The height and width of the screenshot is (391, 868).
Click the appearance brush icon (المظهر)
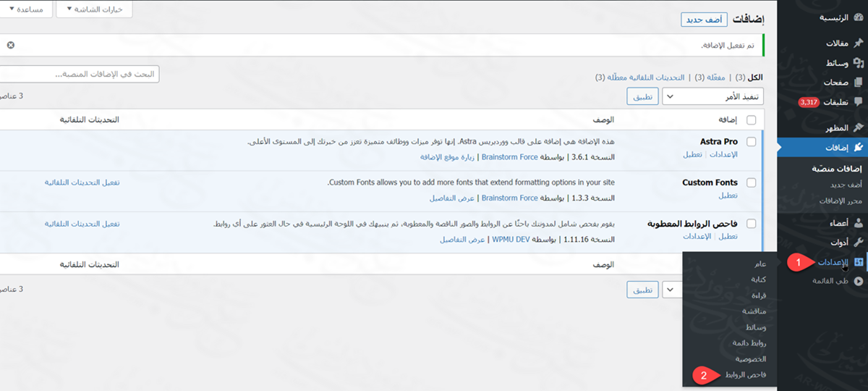tap(859, 127)
